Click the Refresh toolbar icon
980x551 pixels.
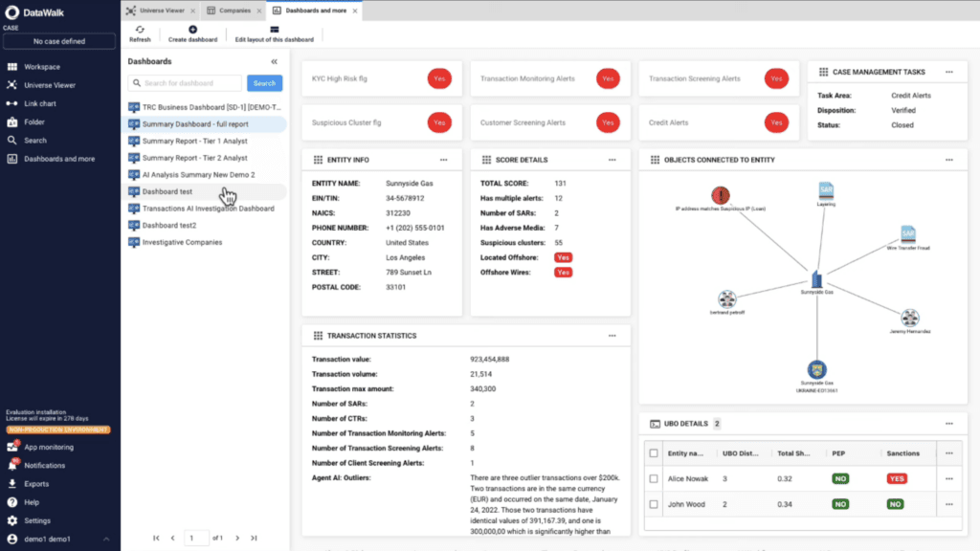[140, 30]
